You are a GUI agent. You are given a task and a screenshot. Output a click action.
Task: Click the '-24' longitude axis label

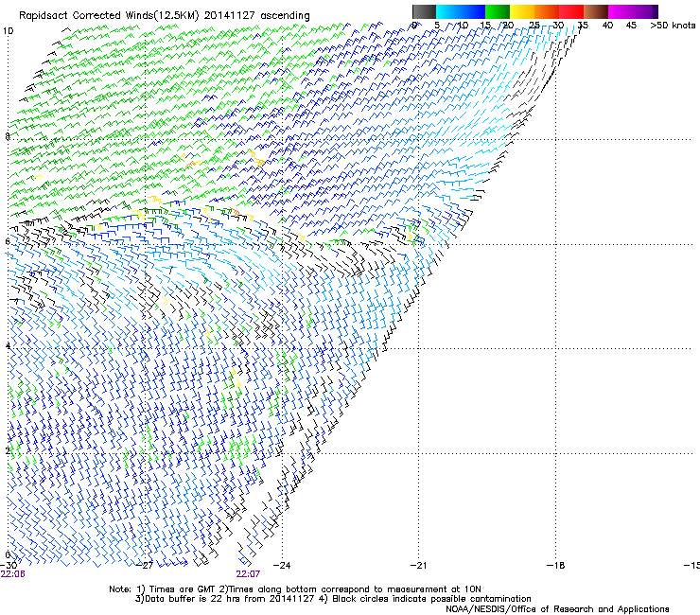click(x=282, y=565)
